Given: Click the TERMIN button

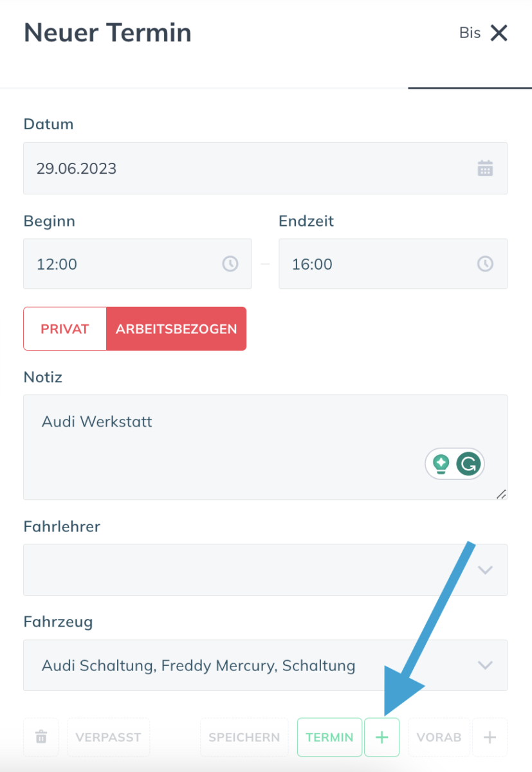Looking at the screenshot, I should pyautogui.click(x=329, y=737).
